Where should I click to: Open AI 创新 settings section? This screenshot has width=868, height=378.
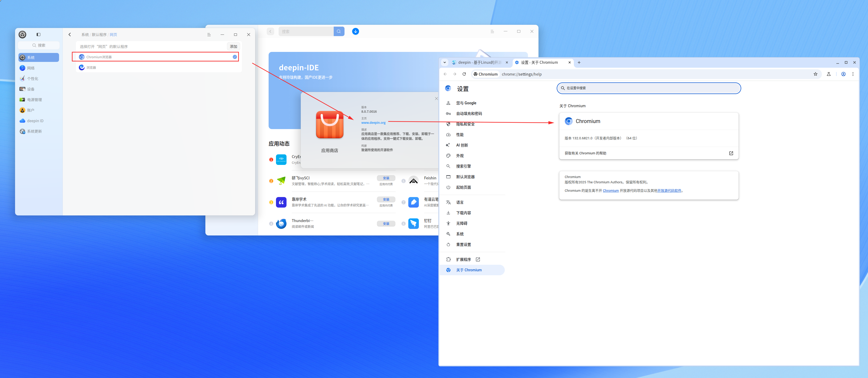coord(462,145)
